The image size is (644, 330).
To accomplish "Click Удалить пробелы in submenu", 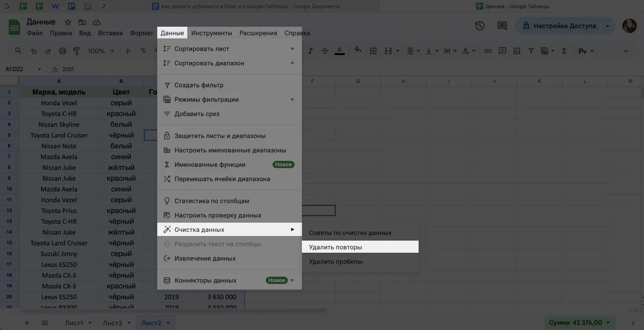I will tap(335, 261).
